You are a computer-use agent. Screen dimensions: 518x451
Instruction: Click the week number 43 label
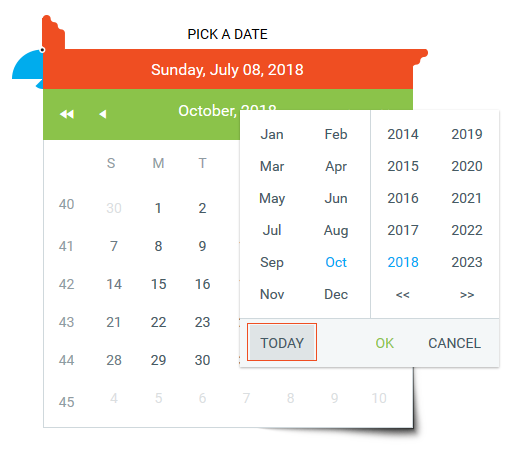pos(66,322)
